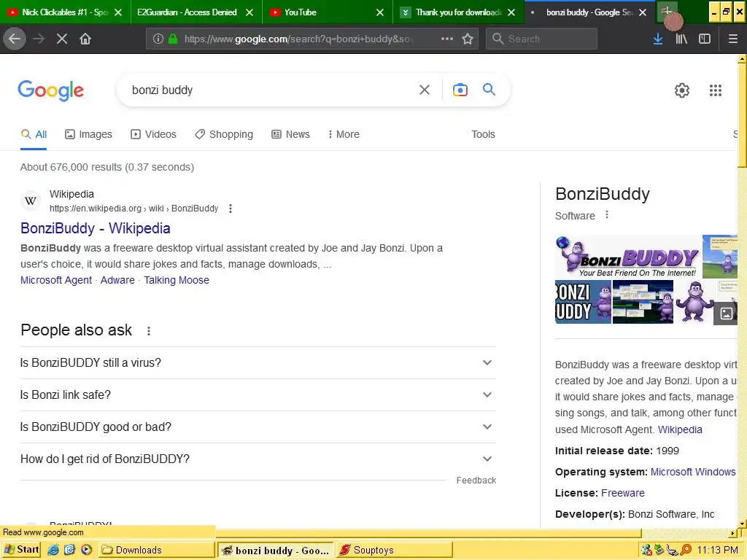Open options dots beside Wikipedia result URL

coord(231,209)
